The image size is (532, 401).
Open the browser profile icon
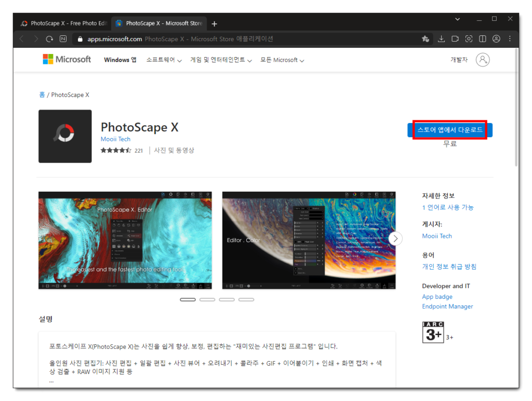tap(496, 38)
